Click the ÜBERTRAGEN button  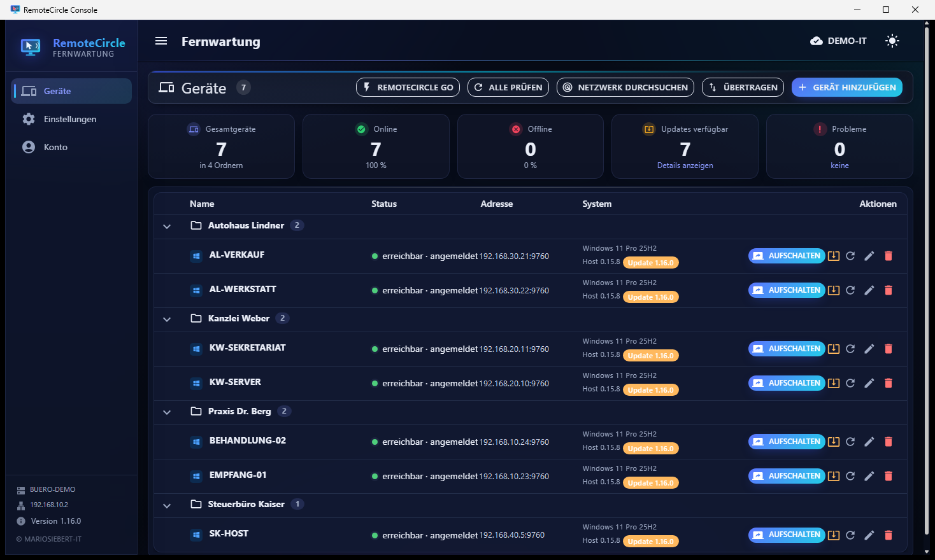point(743,87)
